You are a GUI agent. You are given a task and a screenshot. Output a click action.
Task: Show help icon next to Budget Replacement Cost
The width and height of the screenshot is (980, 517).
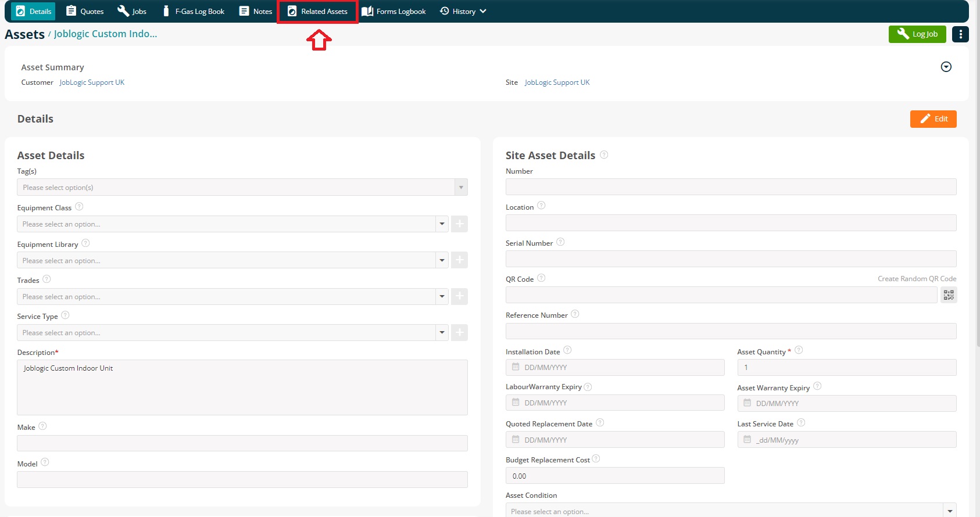[x=596, y=459]
